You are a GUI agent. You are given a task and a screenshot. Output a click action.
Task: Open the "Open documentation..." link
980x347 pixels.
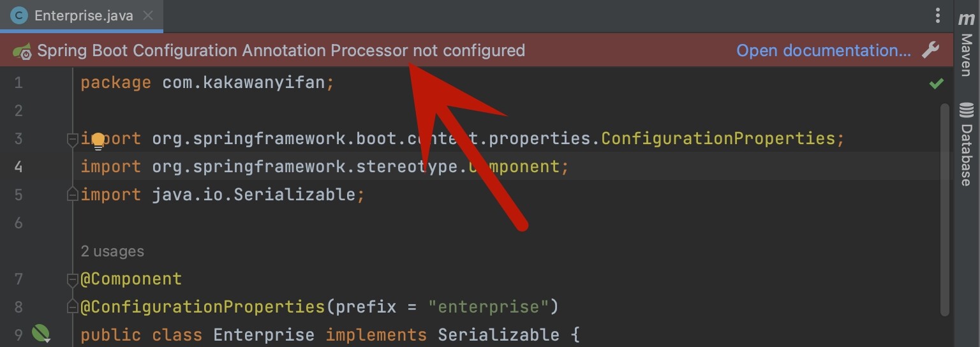823,50
